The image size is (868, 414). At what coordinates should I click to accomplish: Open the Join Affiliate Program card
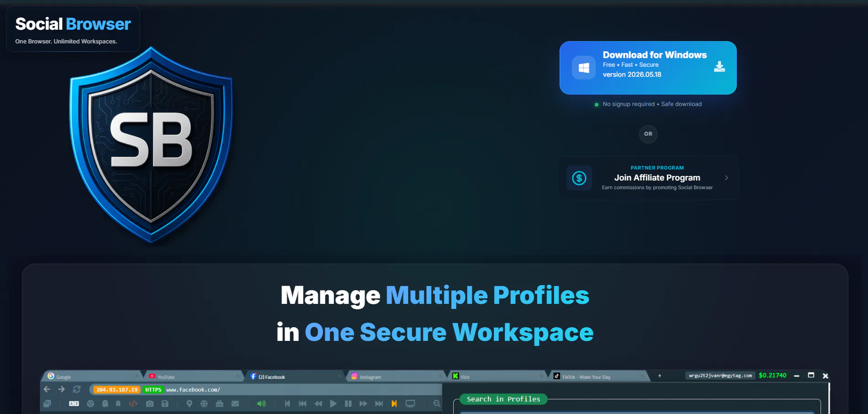648,178
